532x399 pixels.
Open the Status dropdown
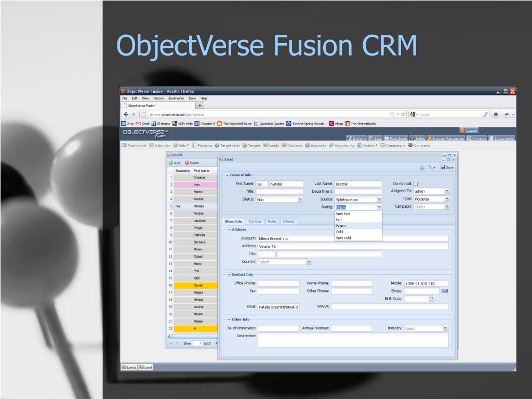(300, 199)
